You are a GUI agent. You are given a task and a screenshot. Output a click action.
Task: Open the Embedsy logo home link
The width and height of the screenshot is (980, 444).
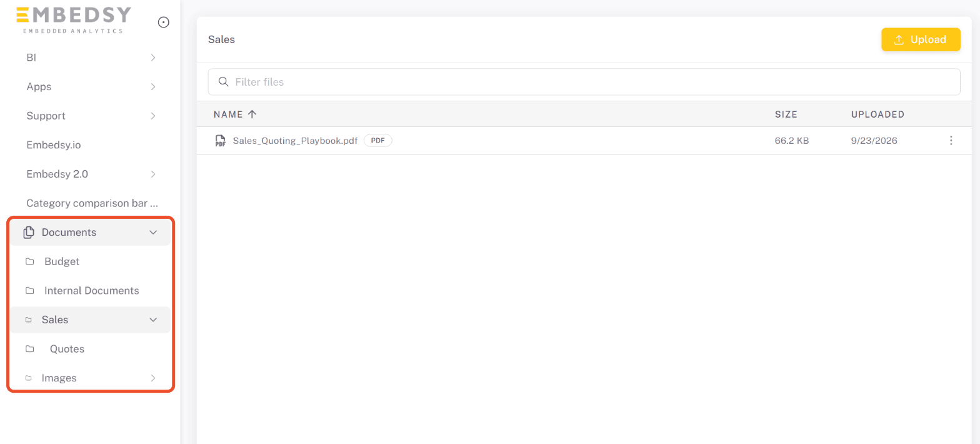74,19
